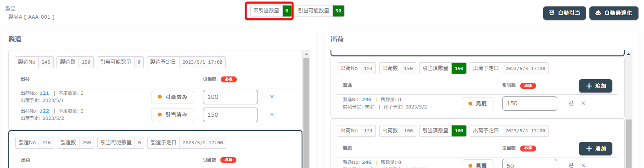Click the 出荷 panel scroll-up arrow
Image resolution: width=644 pixels, height=168 pixels.
629,54
